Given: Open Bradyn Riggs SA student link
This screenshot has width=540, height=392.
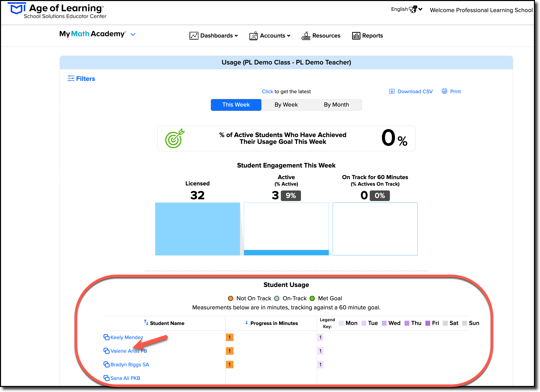Looking at the screenshot, I should coord(130,365).
